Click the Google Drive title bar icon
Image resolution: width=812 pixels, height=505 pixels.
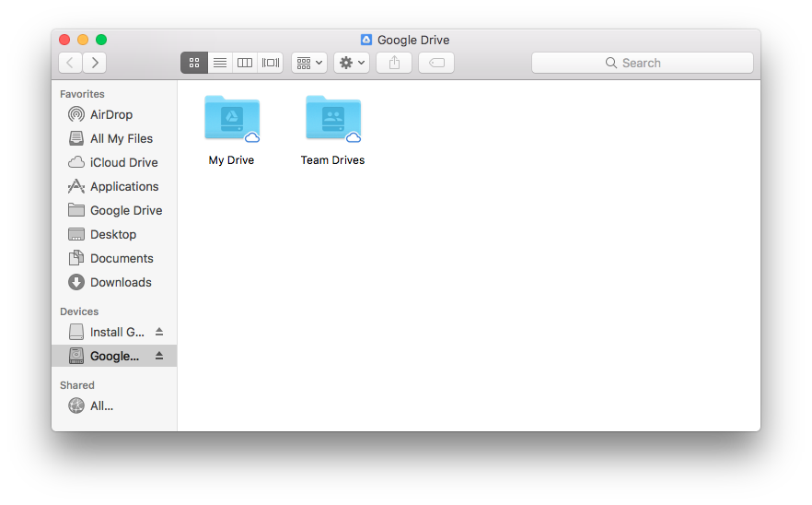point(366,40)
